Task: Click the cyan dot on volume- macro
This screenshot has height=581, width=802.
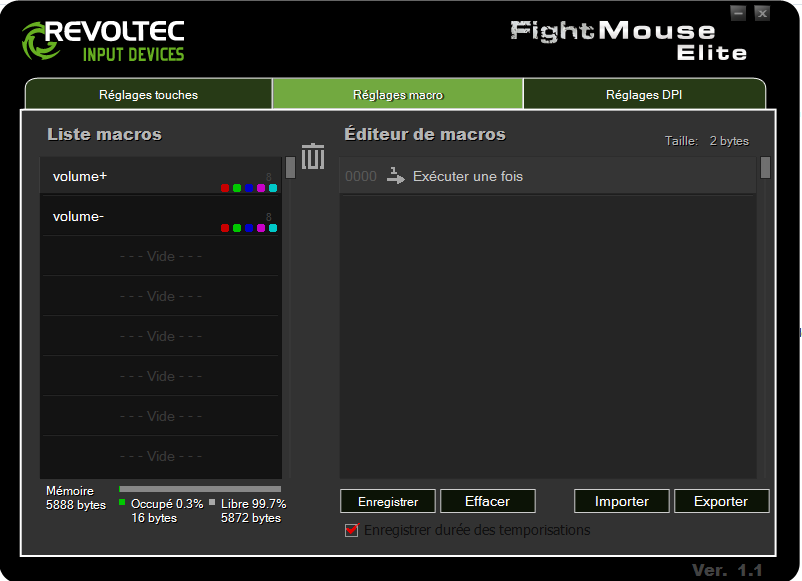Action: [x=273, y=228]
